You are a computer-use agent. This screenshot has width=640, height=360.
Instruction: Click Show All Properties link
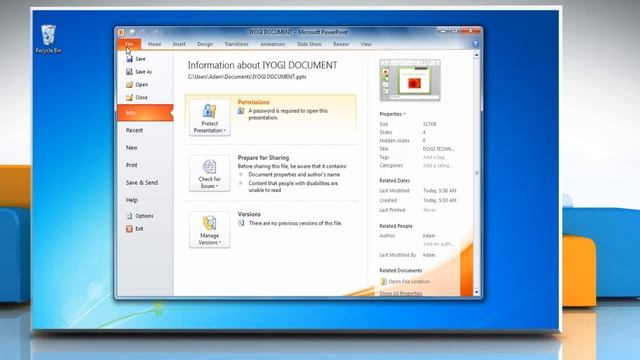tap(401, 293)
